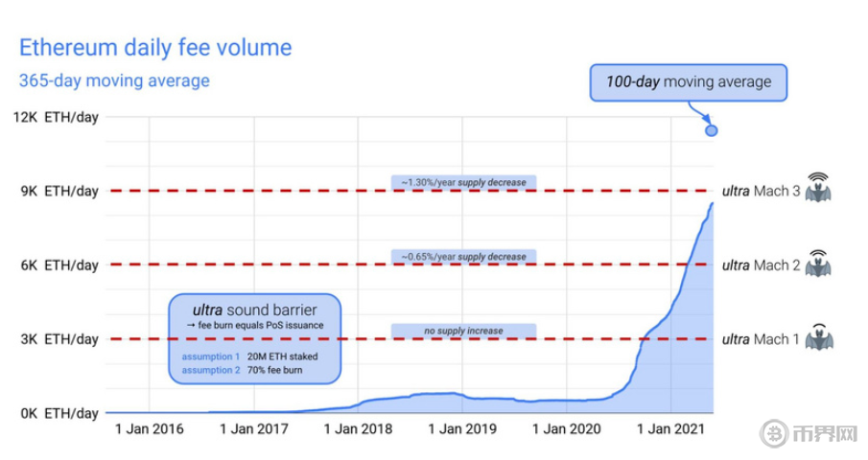Click the bat icon beside ultra Mach 2
The height and width of the screenshot is (460, 868).
(x=818, y=264)
